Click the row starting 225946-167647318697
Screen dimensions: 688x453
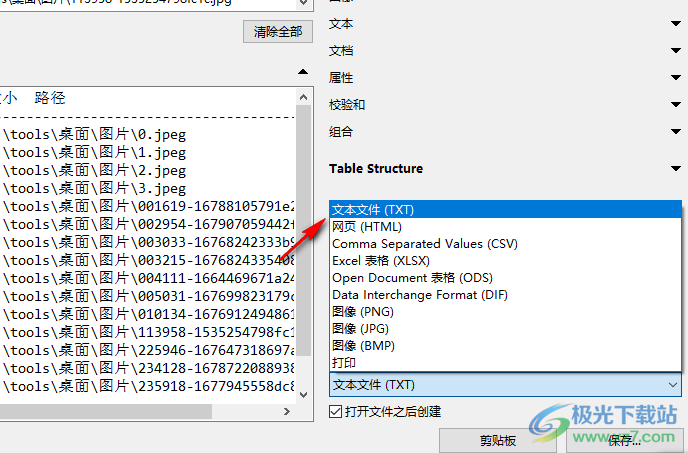[148, 350]
